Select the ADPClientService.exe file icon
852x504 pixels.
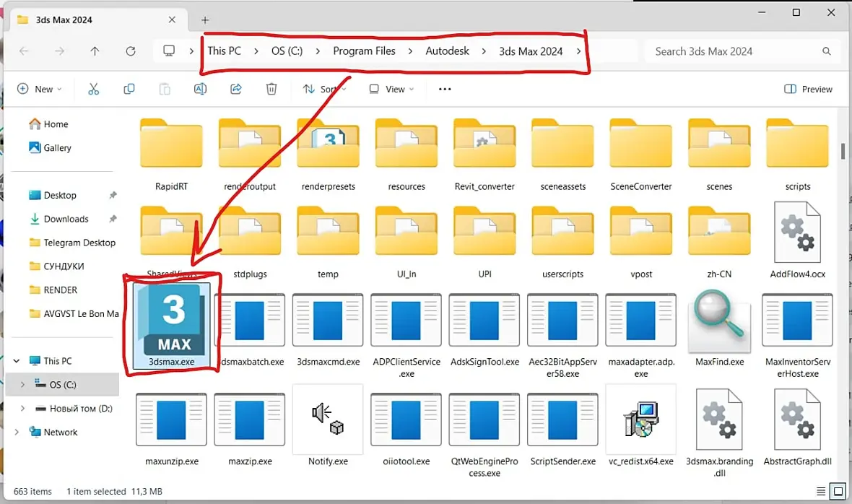tap(406, 321)
